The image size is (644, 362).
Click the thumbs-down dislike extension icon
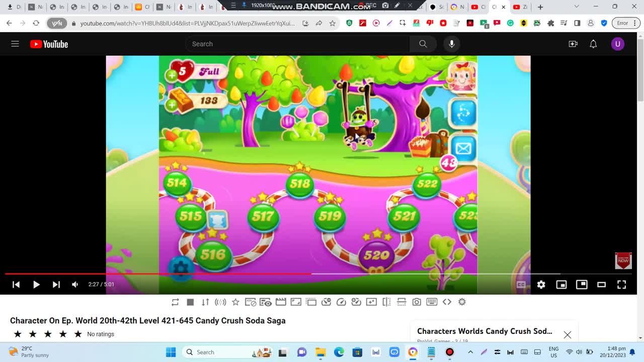pos(430,23)
